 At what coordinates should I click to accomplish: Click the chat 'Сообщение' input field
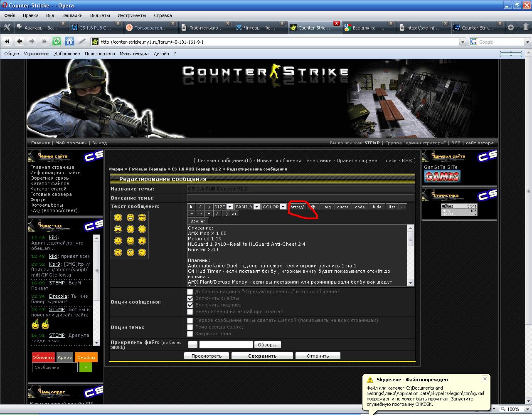(55, 367)
